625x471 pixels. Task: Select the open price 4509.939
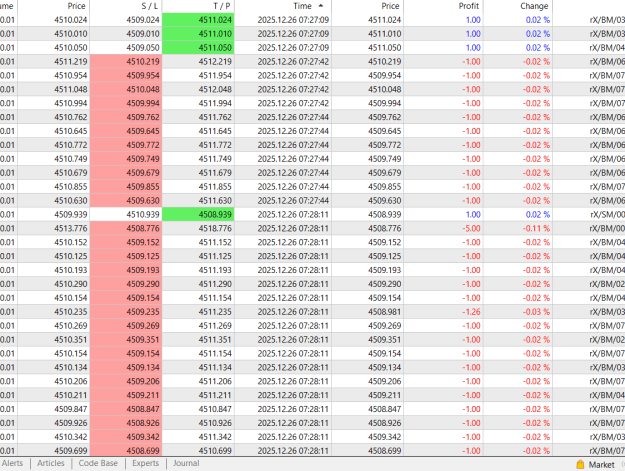(54, 214)
